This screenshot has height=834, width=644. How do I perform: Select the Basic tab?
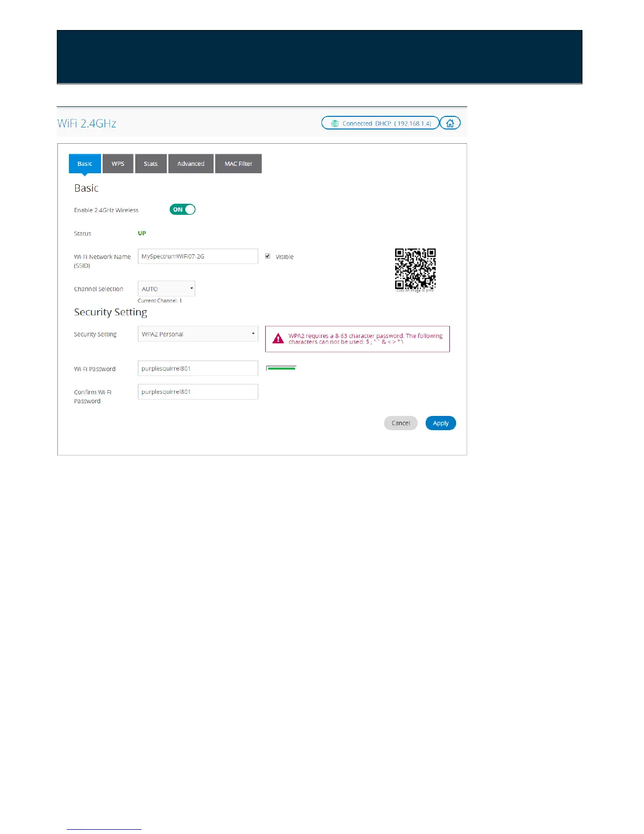85,164
